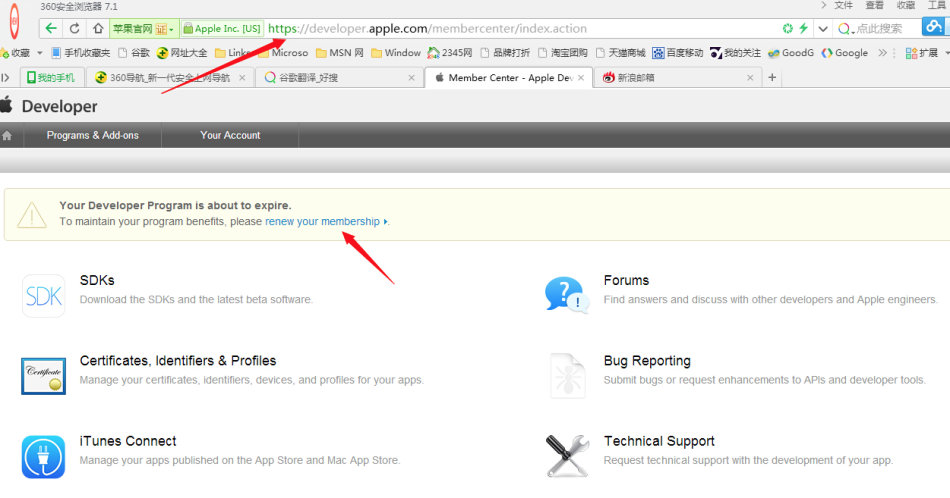Switch to the 360导航 tab
The height and width of the screenshot is (498, 950).
pyautogui.click(x=170, y=78)
